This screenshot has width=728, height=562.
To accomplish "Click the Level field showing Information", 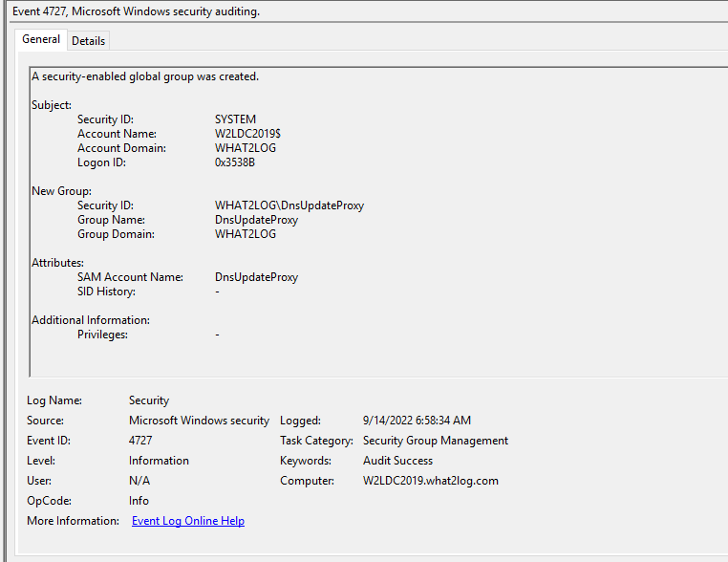I will click(x=159, y=461).
